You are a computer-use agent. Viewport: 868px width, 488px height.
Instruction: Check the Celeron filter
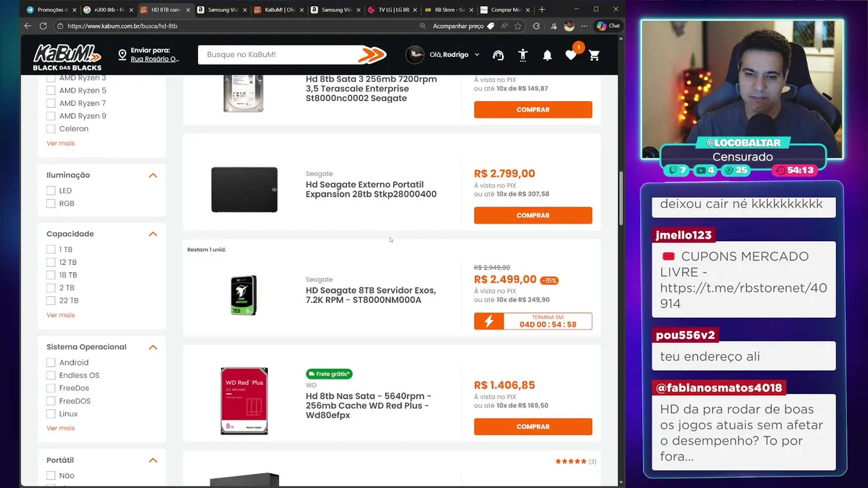[51, 129]
